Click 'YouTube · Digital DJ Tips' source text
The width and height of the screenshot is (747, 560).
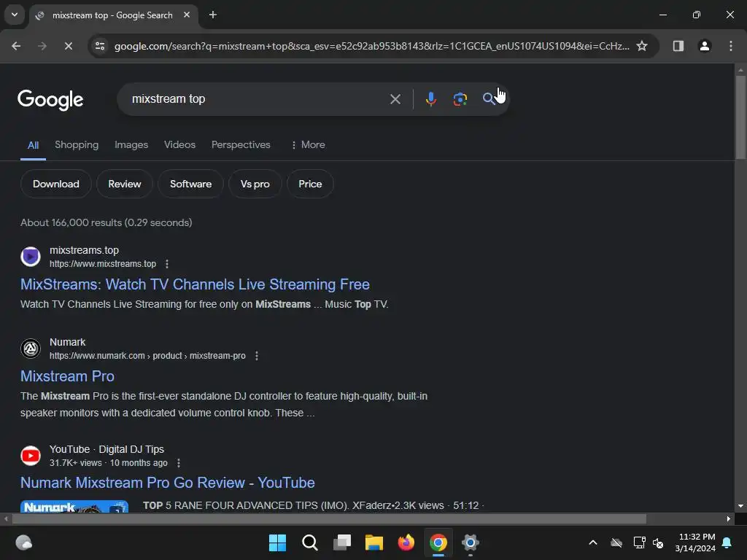pos(107,449)
